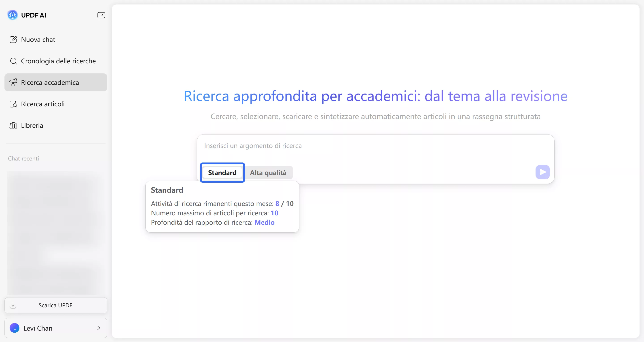
Task: Expand the Levi Chan account chevron
Action: pyautogui.click(x=98, y=328)
